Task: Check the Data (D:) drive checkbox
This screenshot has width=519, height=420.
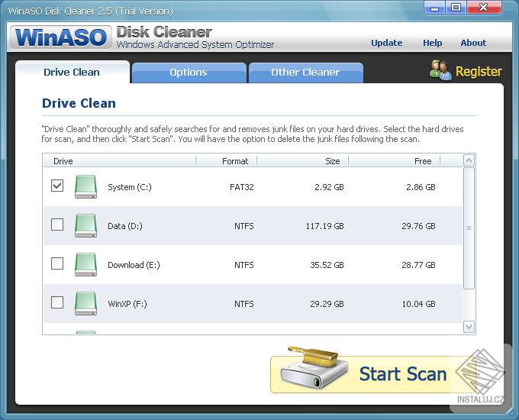Action: 57,225
